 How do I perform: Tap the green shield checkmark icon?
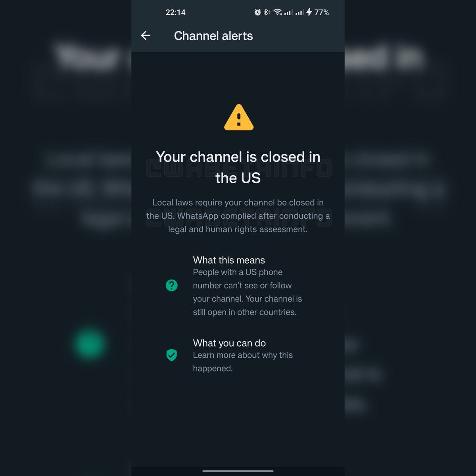[171, 355]
